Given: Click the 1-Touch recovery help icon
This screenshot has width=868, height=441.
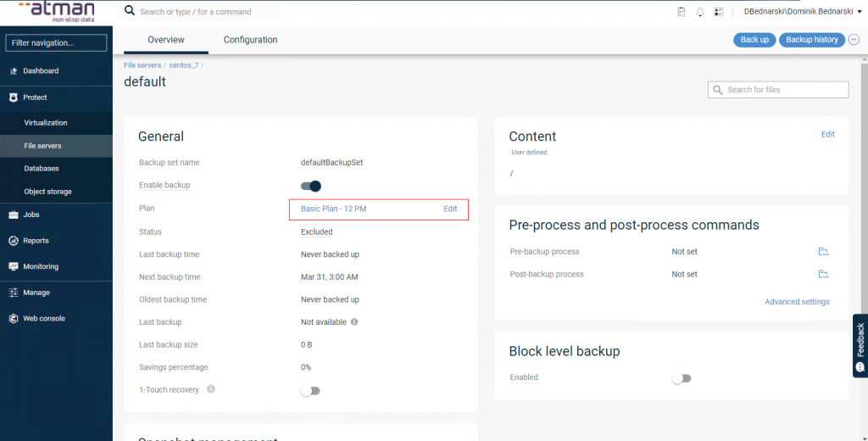Looking at the screenshot, I should point(211,389).
